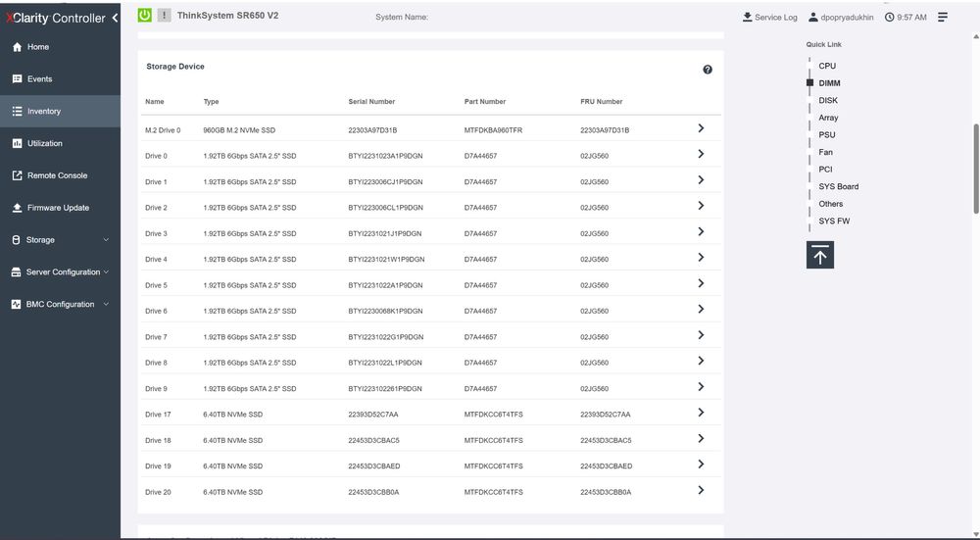Jump to SYS FW quick link
The width and height of the screenshot is (980, 540).
[x=834, y=221]
